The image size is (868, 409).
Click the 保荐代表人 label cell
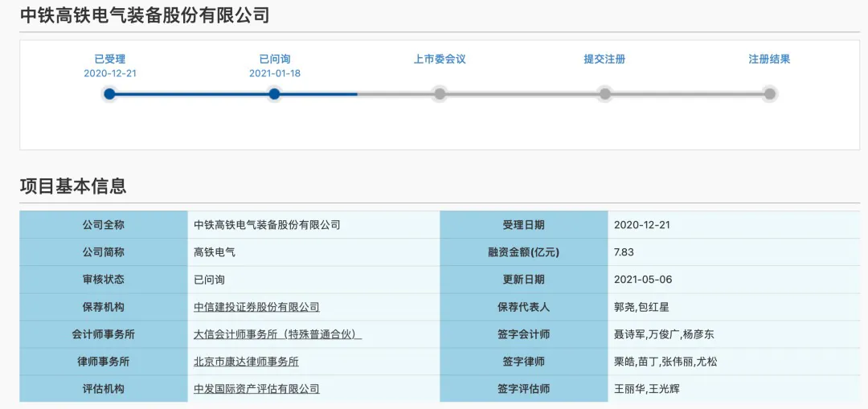(x=524, y=307)
